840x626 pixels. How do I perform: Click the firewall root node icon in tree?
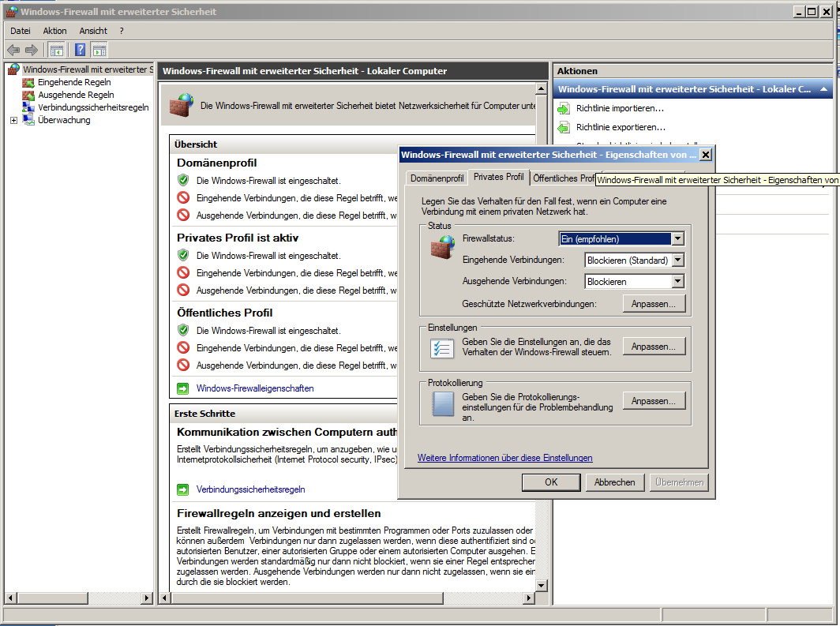(14, 69)
